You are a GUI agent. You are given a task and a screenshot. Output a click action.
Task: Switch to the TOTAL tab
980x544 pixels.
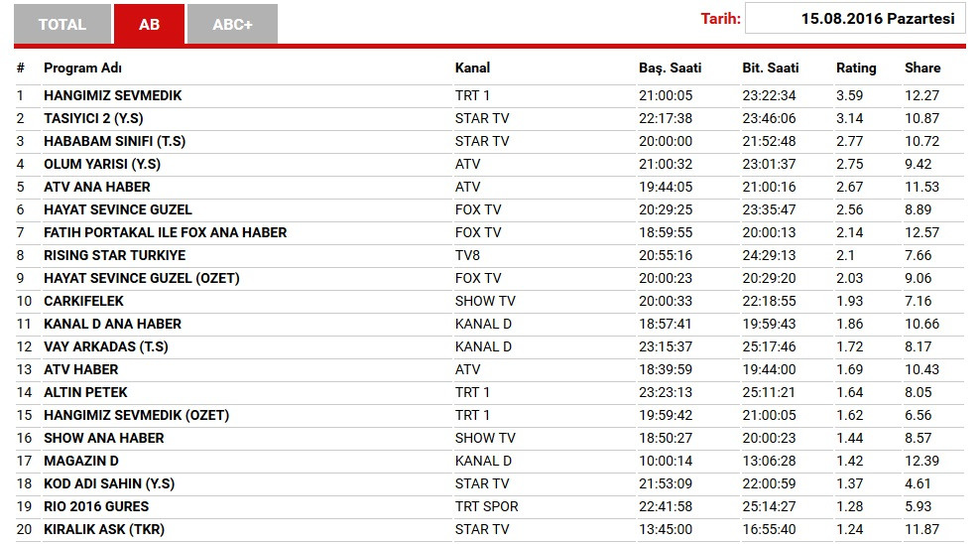(x=62, y=24)
